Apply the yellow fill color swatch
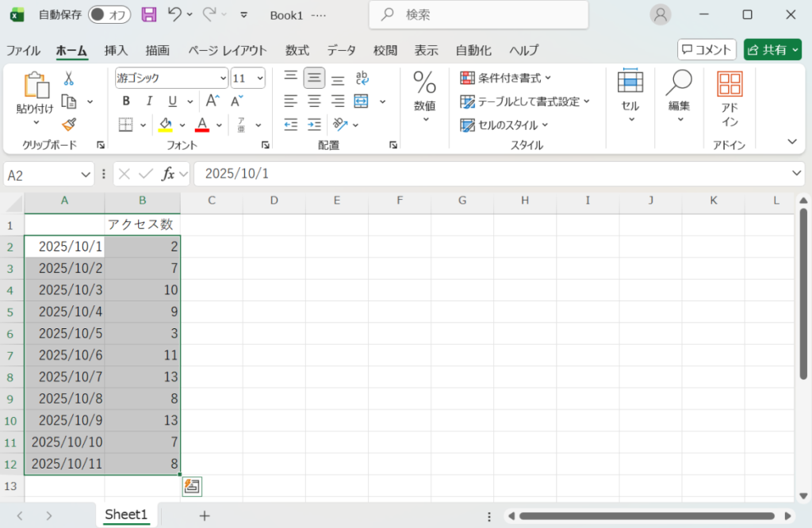812x528 pixels. tap(166, 124)
